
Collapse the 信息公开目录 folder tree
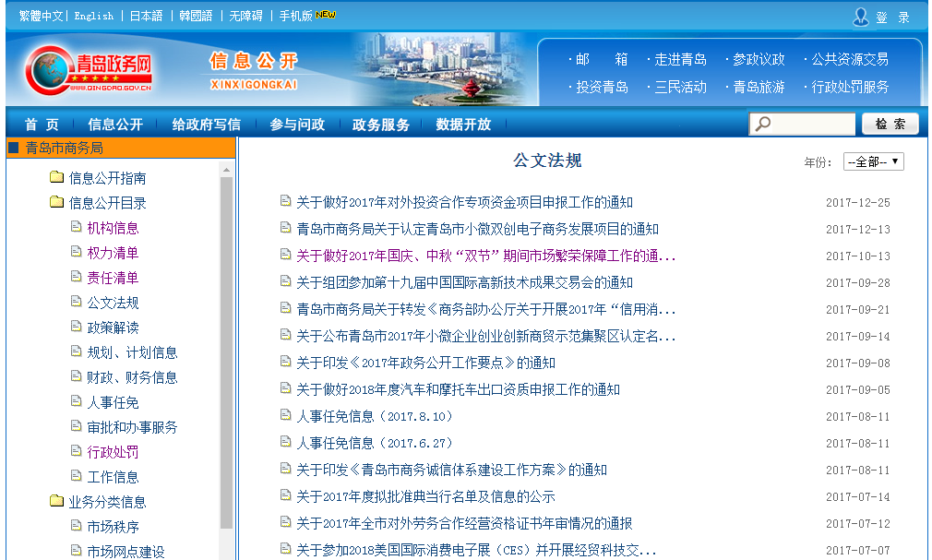click(56, 203)
